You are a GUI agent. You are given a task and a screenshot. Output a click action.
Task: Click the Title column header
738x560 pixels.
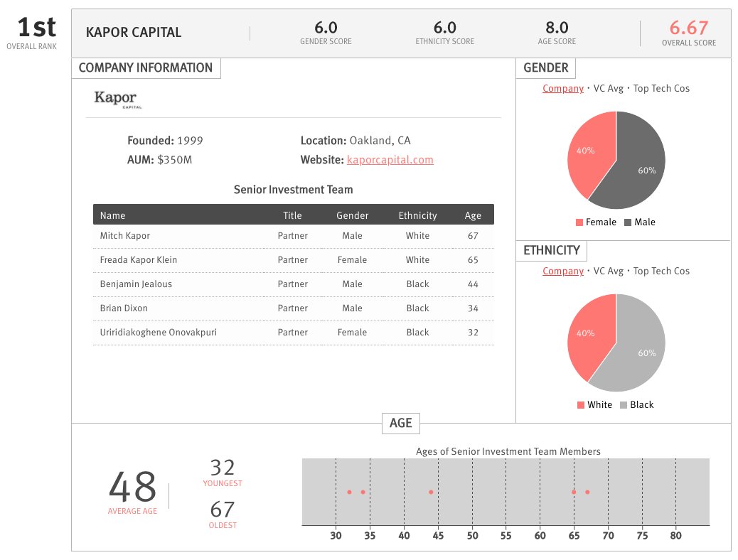[x=292, y=215]
